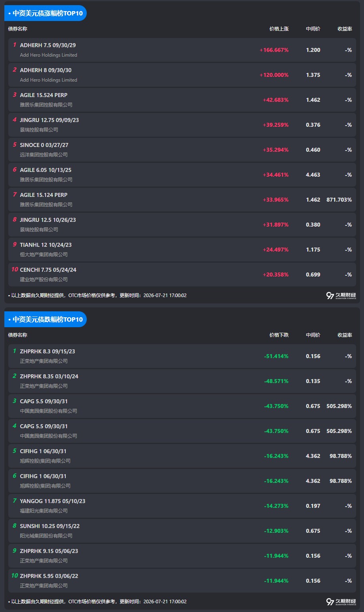The width and height of the screenshot is (364, 612).
Task: Click the 收益率 column header in losers table
Action: tap(345, 335)
